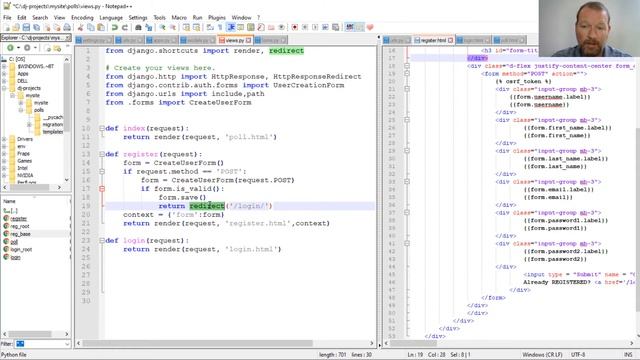640x360 pixels.
Task: Open the Filter dropdown arrow in Explorer
Action: click(x=67, y=344)
